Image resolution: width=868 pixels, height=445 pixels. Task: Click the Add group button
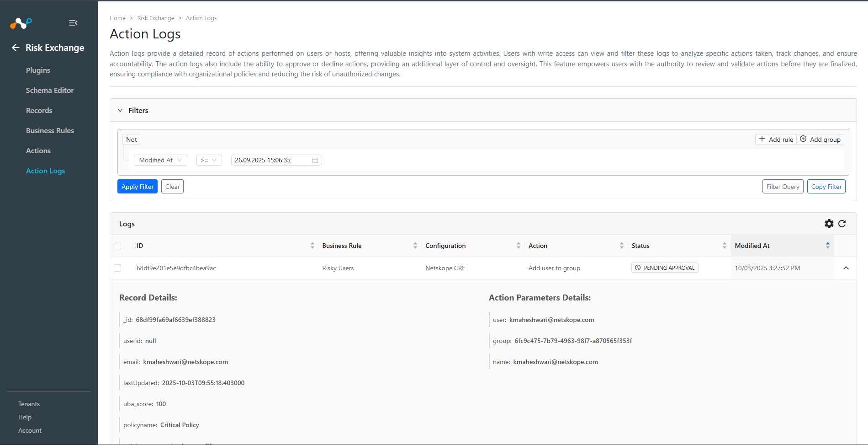tap(820, 139)
